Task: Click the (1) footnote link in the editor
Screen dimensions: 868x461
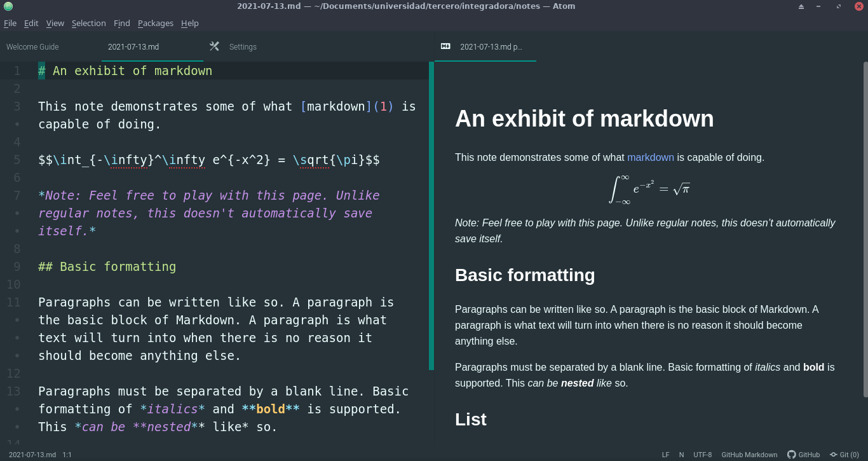Action: tap(384, 106)
